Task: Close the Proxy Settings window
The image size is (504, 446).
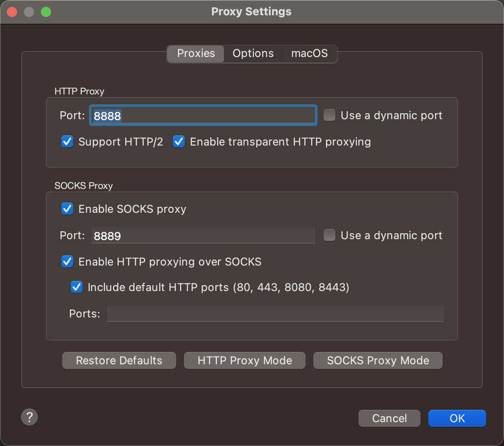Action: point(12,12)
